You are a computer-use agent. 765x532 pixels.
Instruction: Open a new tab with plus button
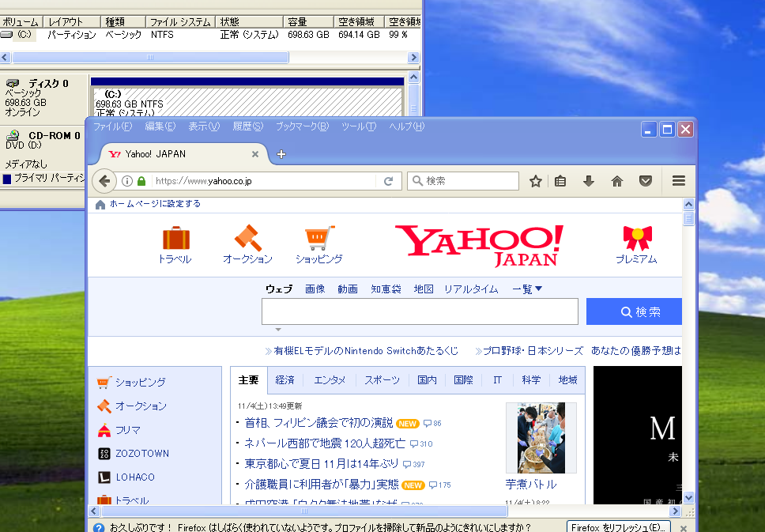281,154
